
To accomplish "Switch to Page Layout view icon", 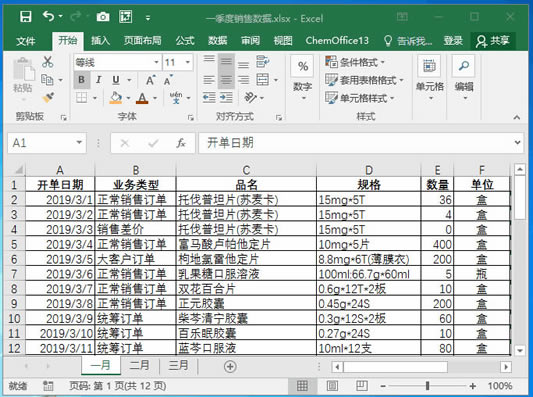I will coord(332,386).
